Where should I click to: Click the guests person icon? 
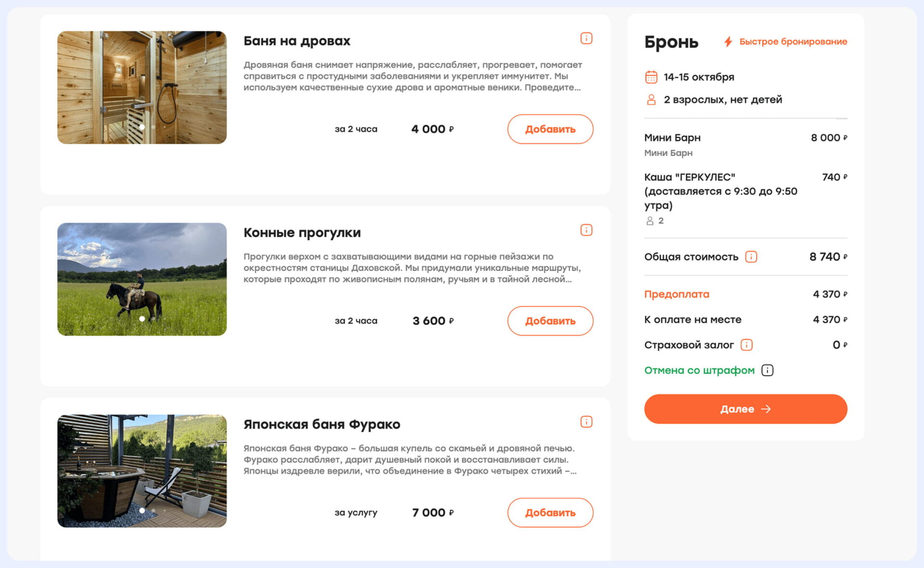coord(651,100)
